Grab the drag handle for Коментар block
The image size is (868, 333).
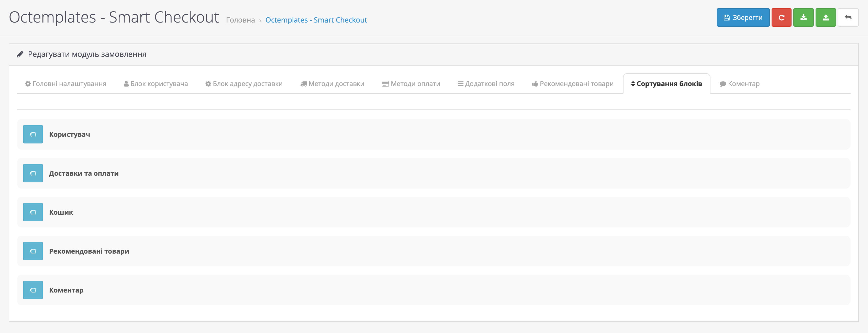click(x=33, y=290)
